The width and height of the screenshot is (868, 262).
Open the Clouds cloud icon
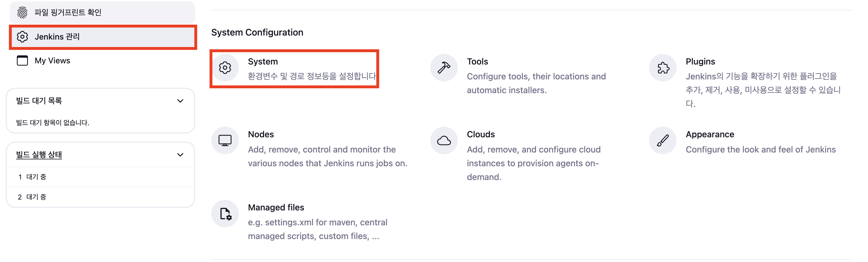tap(444, 140)
